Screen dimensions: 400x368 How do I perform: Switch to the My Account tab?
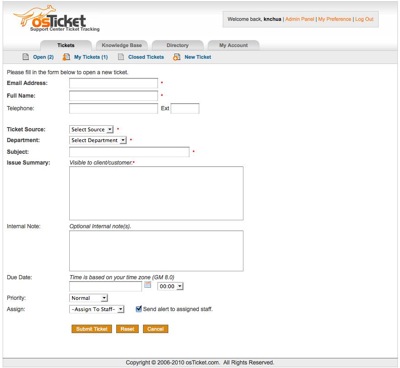(233, 45)
